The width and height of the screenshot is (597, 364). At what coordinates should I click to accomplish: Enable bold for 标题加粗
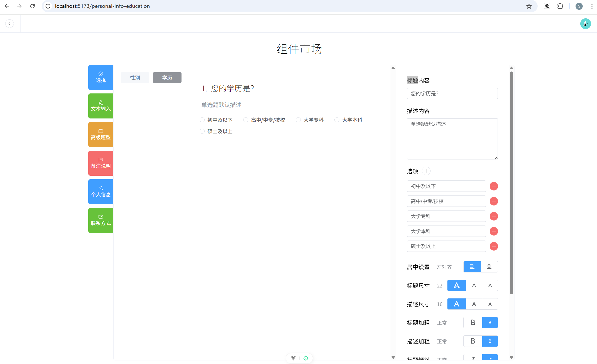[472, 323]
